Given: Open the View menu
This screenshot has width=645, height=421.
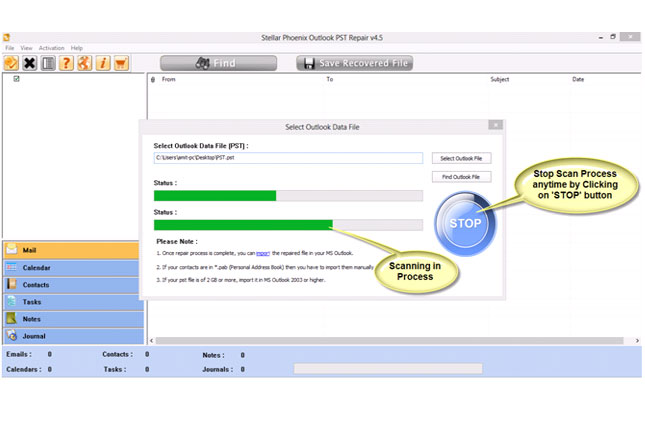Looking at the screenshot, I should point(26,48).
